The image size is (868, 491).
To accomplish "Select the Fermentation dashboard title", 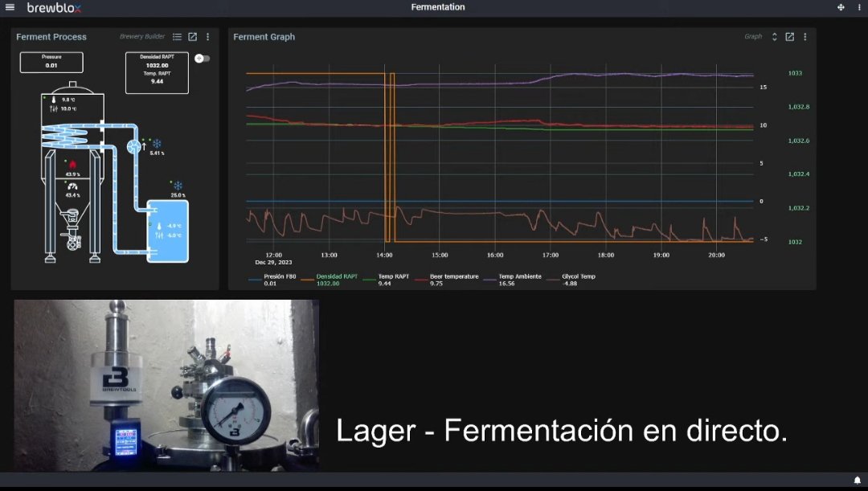I will click(438, 7).
